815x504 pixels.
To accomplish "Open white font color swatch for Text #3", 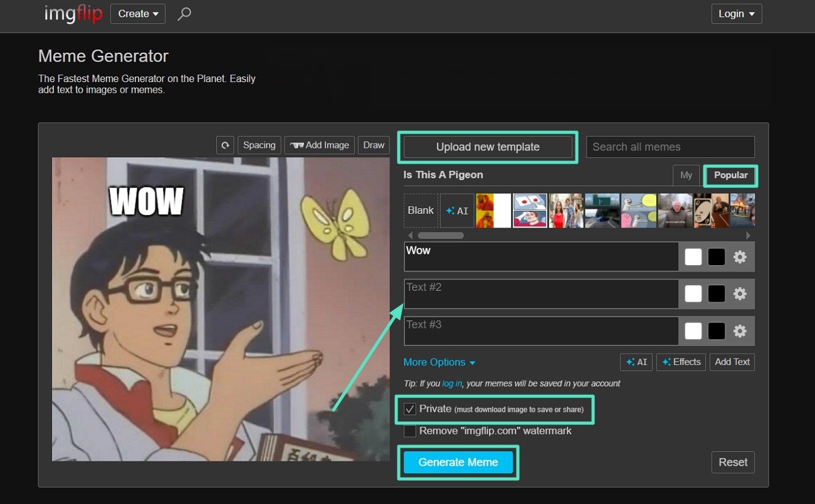I will point(693,331).
